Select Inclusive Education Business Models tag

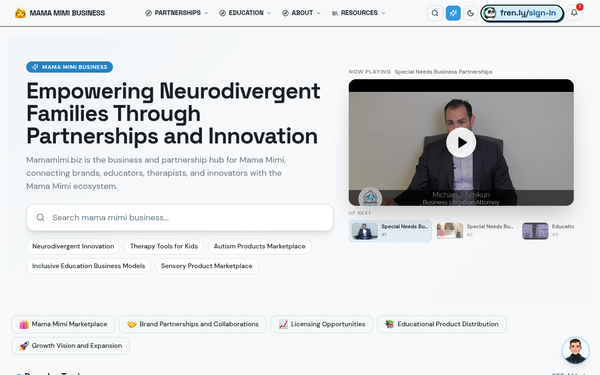88,266
